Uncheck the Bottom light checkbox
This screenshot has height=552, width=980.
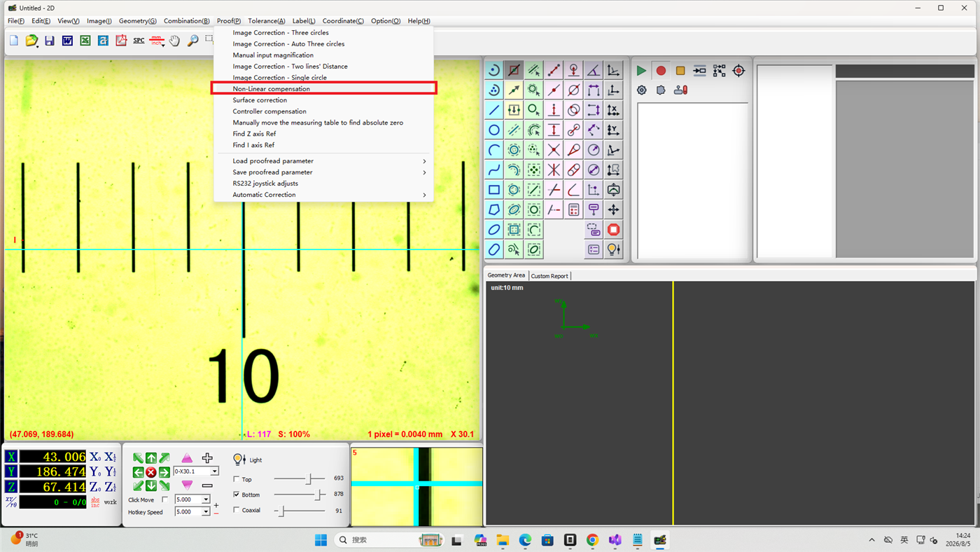click(236, 495)
